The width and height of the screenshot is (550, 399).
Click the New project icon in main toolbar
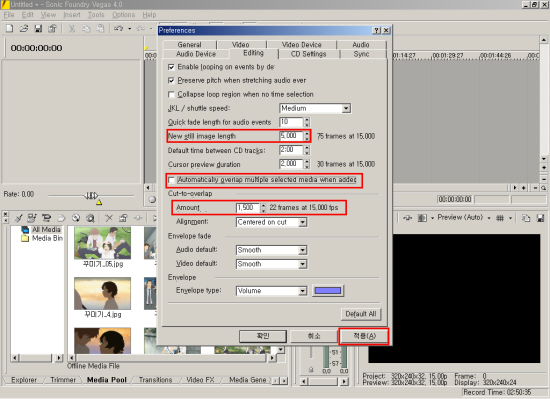(9, 28)
